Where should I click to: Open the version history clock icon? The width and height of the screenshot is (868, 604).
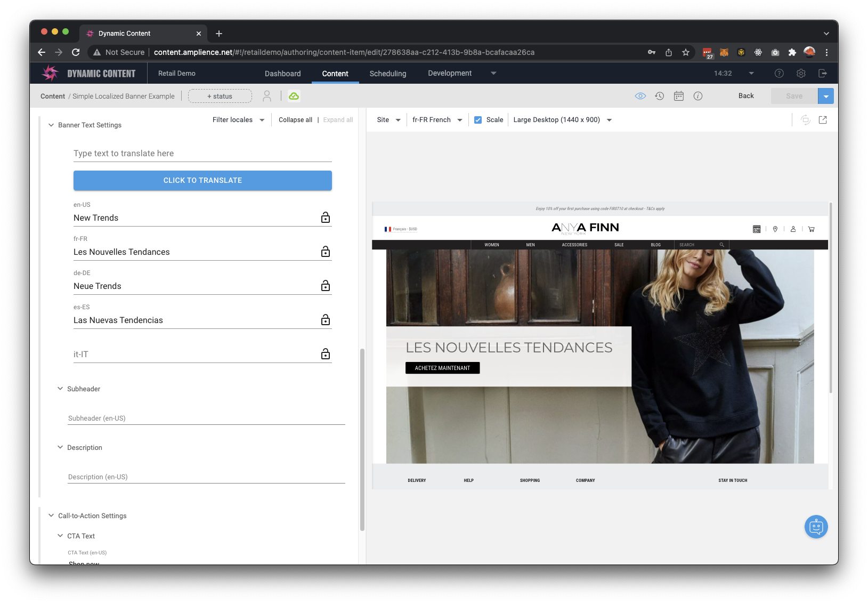660,96
